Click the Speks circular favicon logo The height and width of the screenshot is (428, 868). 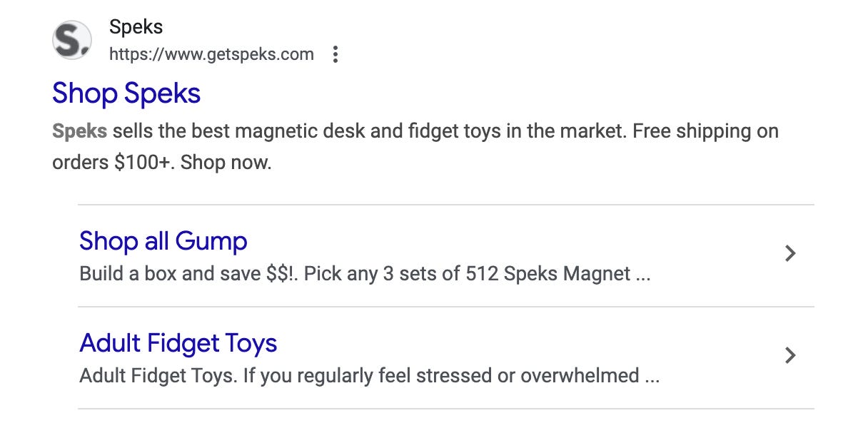[71, 39]
